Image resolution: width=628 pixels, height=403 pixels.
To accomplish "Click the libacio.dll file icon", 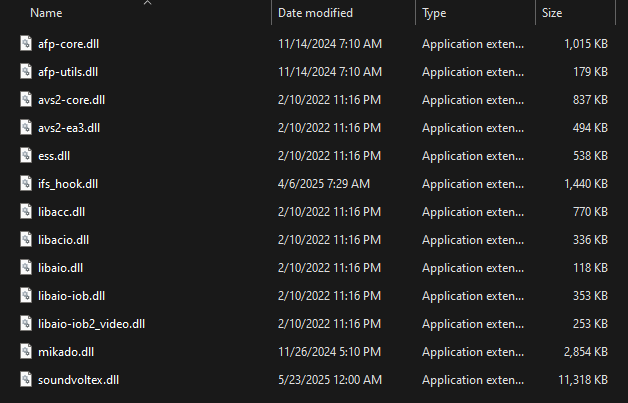I will click(27, 240).
